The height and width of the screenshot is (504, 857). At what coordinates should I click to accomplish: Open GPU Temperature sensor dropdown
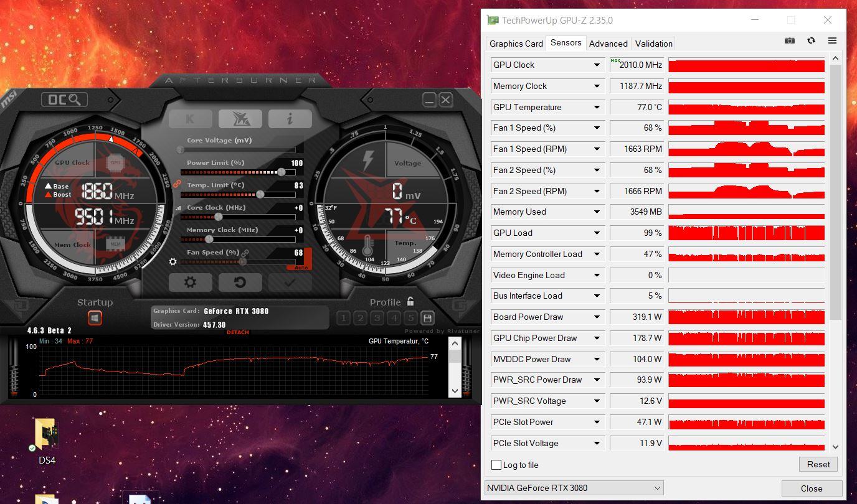click(597, 107)
